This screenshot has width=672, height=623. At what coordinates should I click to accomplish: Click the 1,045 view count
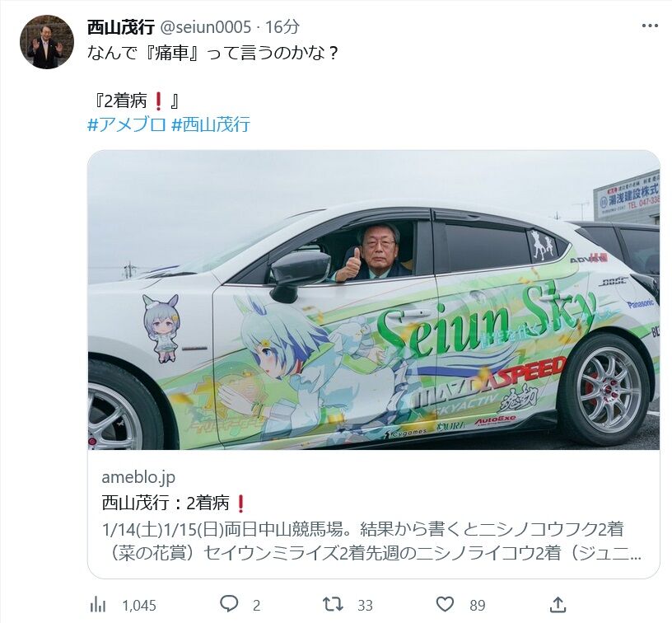pos(139,606)
